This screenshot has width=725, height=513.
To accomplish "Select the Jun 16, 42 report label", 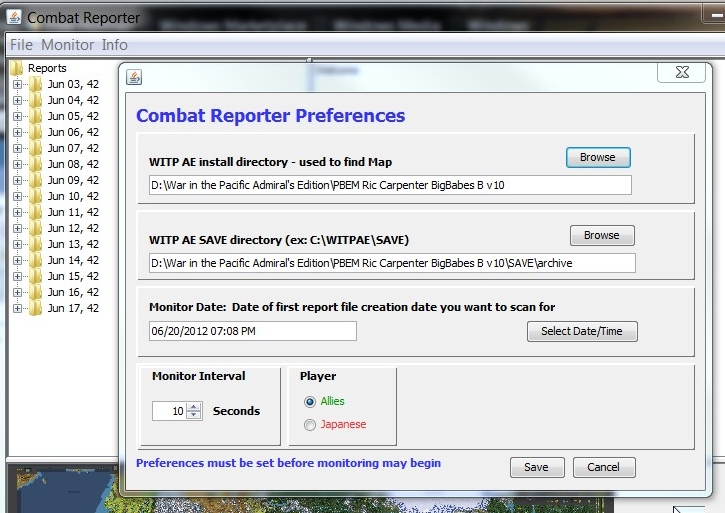I will point(73,292).
